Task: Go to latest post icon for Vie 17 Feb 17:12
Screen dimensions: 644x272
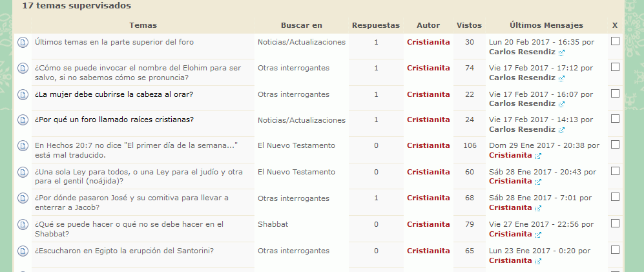Action: 561,78
